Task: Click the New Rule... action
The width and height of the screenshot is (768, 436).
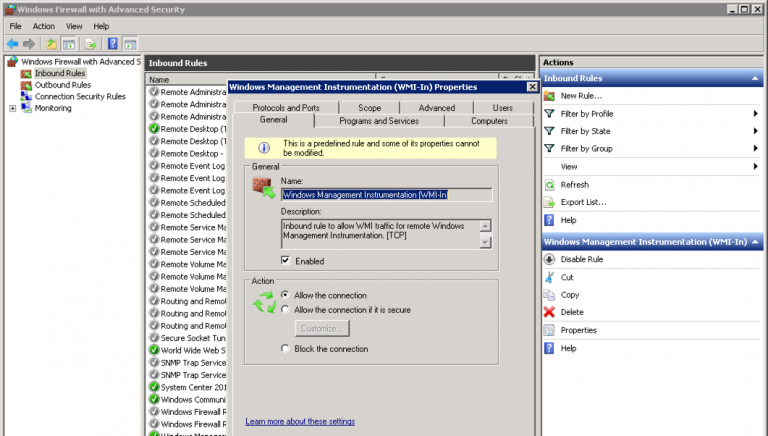Action: (x=581, y=96)
